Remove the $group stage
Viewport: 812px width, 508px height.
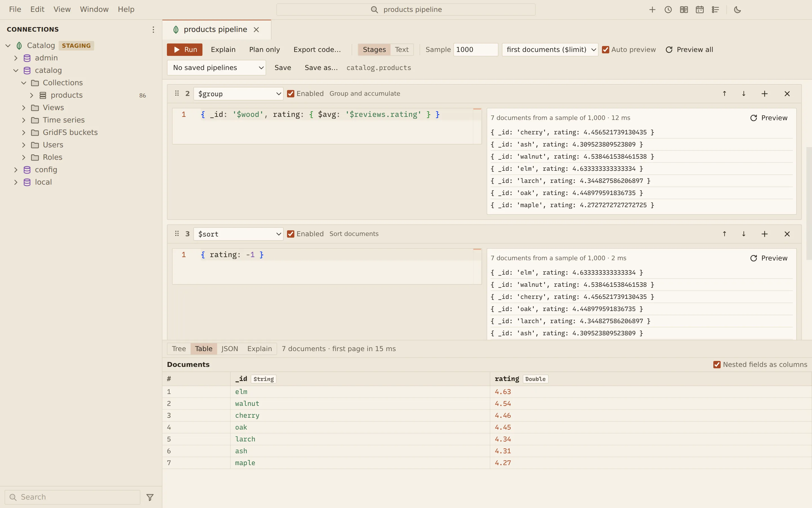click(x=787, y=94)
